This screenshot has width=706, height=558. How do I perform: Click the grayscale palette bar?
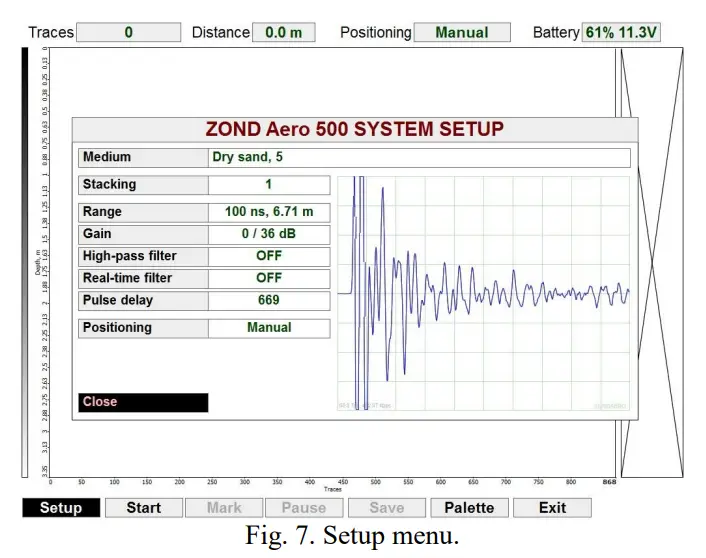[25, 263]
